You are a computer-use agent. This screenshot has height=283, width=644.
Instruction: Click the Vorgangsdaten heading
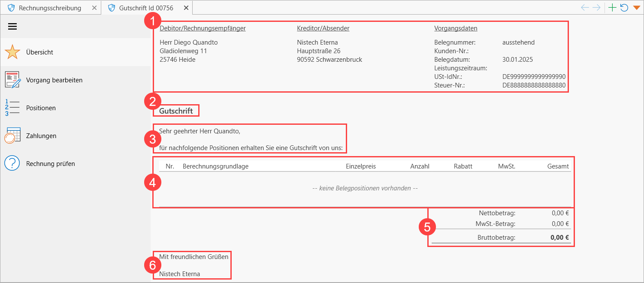(456, 28)
